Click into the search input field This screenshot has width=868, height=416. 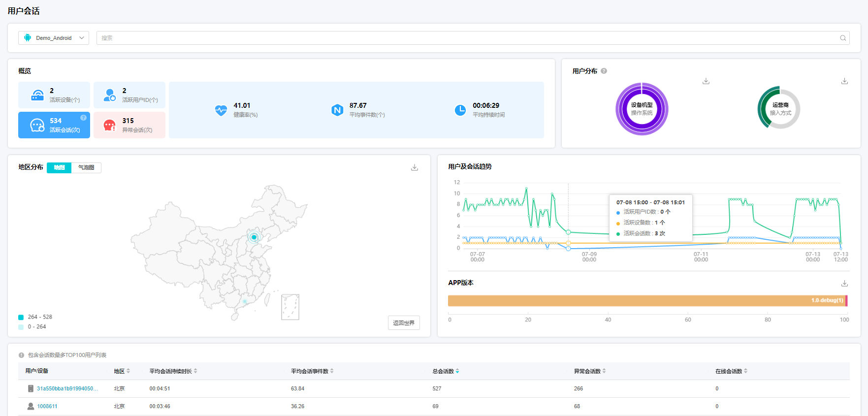(x=468, y=38)
